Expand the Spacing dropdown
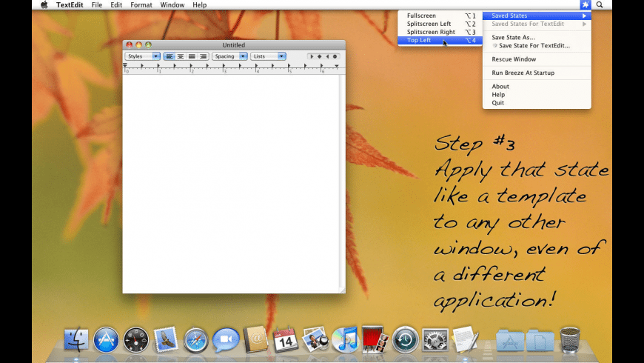 pyautogui.click(x=229, y=56)
